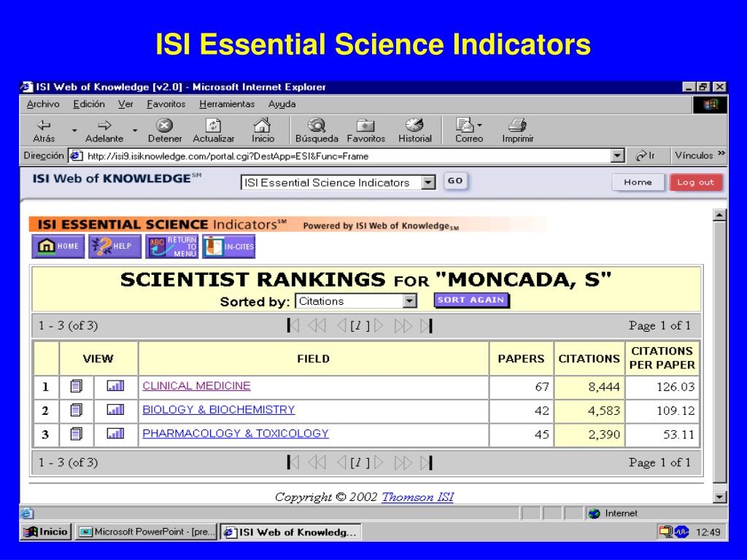Jump to last page in bottom pager

[426, 462]
